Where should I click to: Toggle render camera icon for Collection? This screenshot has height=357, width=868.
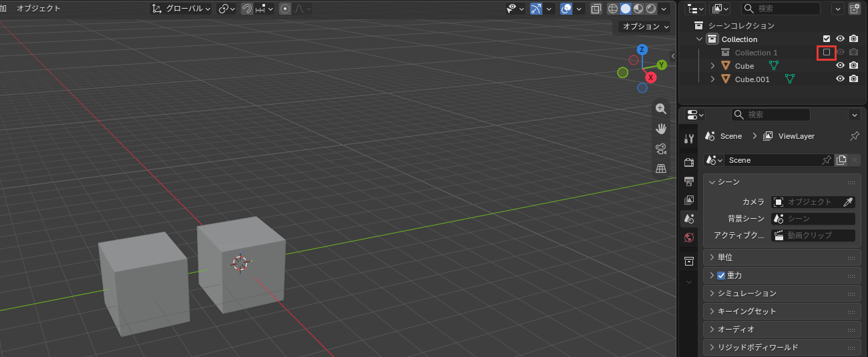[x=853, y=39]
